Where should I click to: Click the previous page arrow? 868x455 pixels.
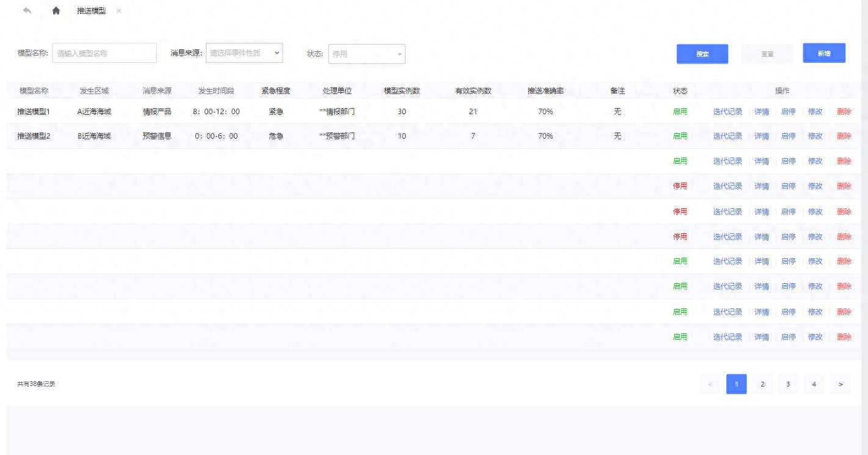click(x=710, y=384)
